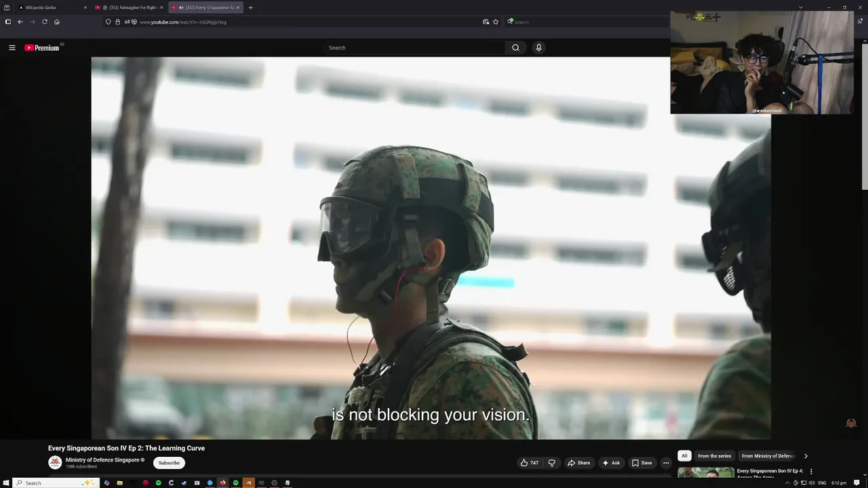Go to YouTube Premium home logo
Image resolution: width=868 pixels, height=488 pixels.
[42, 47]
